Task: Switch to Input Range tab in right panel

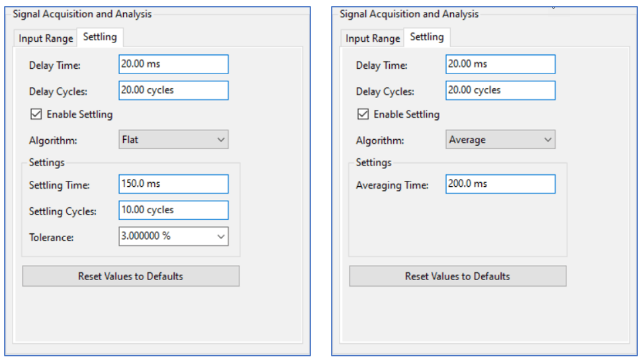Action: pos(373,38)
